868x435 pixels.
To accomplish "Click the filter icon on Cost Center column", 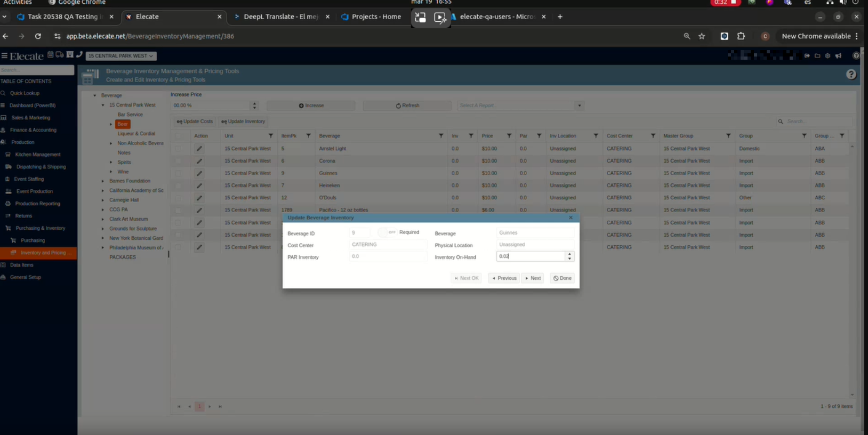I will pos(653,136).
